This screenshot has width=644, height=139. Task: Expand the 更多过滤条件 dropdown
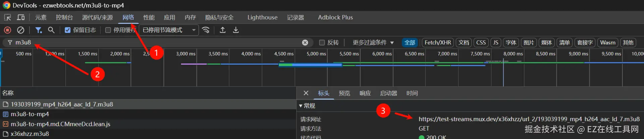[373, 43]
